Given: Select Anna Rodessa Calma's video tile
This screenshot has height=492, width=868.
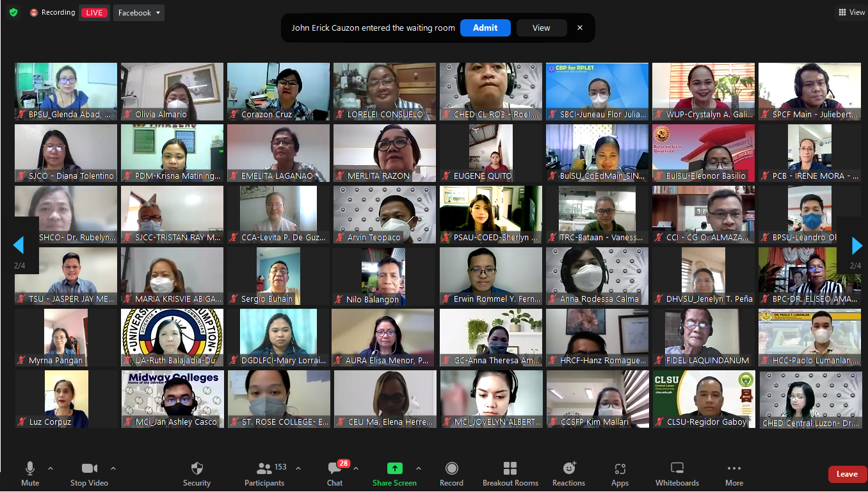Looking at the screenshot, I should pos(597,276).
